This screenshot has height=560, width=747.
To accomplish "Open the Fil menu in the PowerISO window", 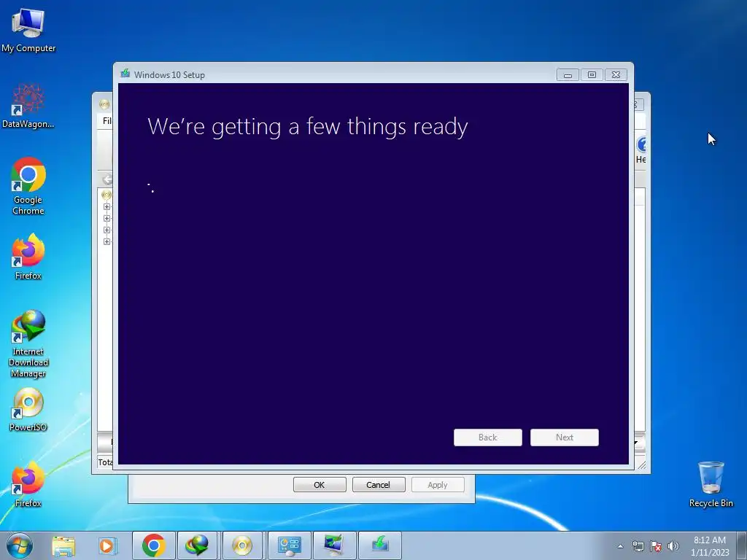I will click(107, 121).
